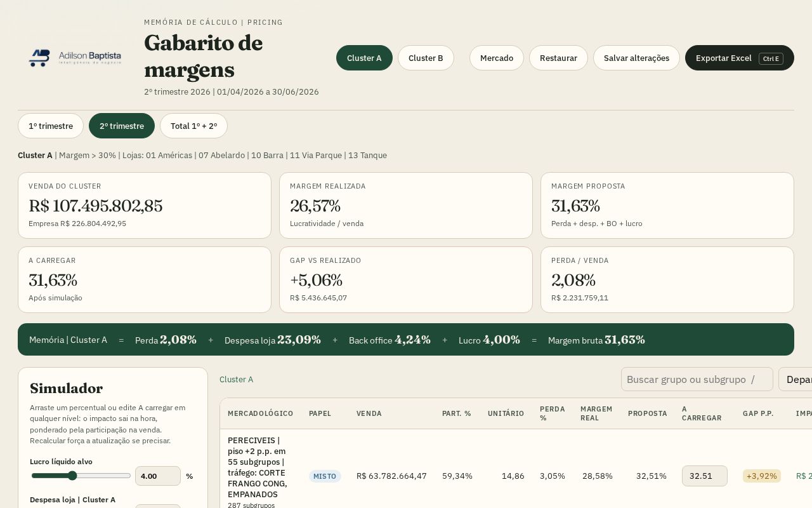Click the Lucro líquido alvo value field

coord(158,476)
